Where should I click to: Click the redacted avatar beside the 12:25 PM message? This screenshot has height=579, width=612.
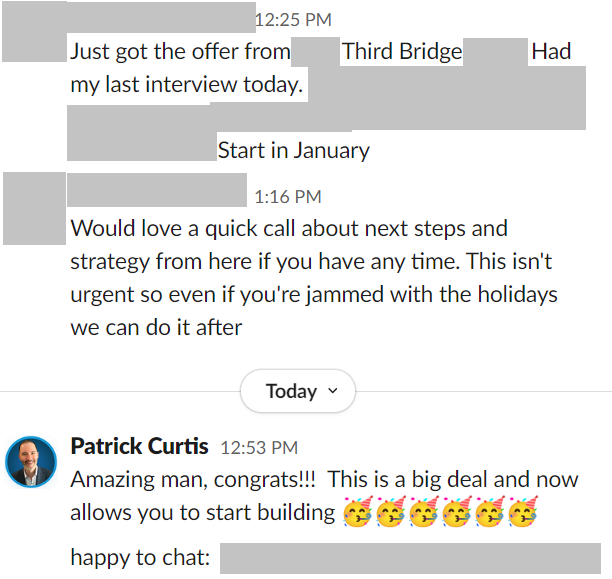click(34, 30)
